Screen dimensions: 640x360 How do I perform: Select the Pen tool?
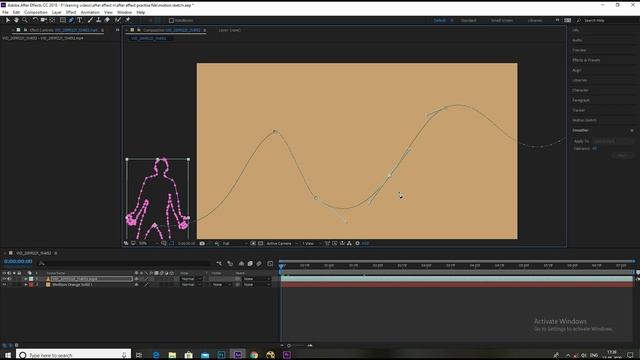(x=71, y=20)
